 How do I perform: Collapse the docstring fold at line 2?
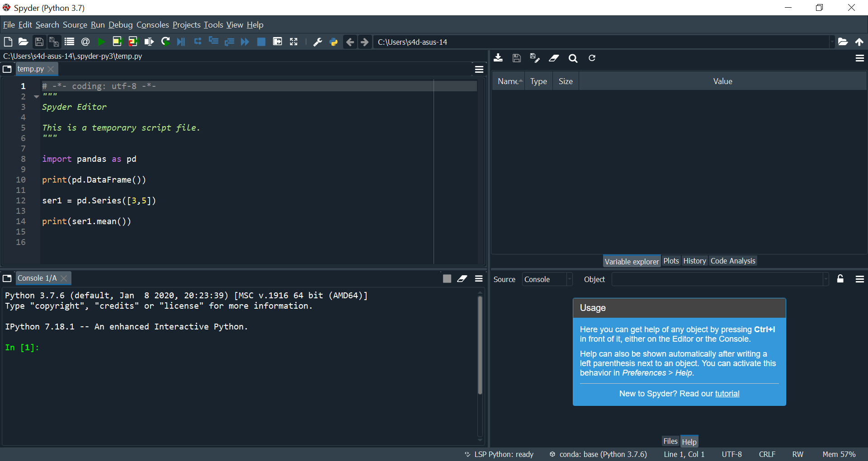pos(36,96)
